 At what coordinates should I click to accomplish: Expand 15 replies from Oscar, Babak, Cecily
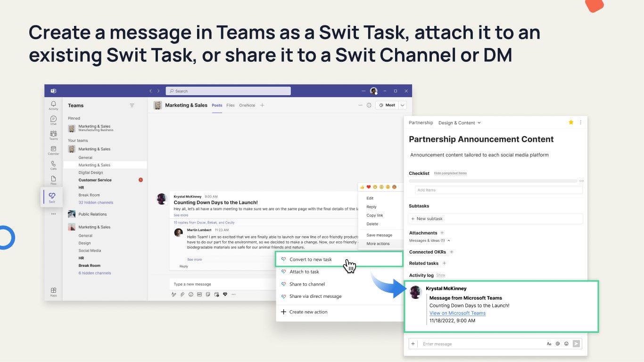[204, 222]
